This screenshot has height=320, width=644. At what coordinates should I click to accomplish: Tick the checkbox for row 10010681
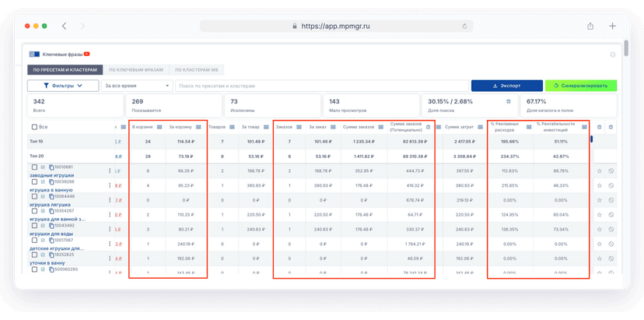click(34, 167)
